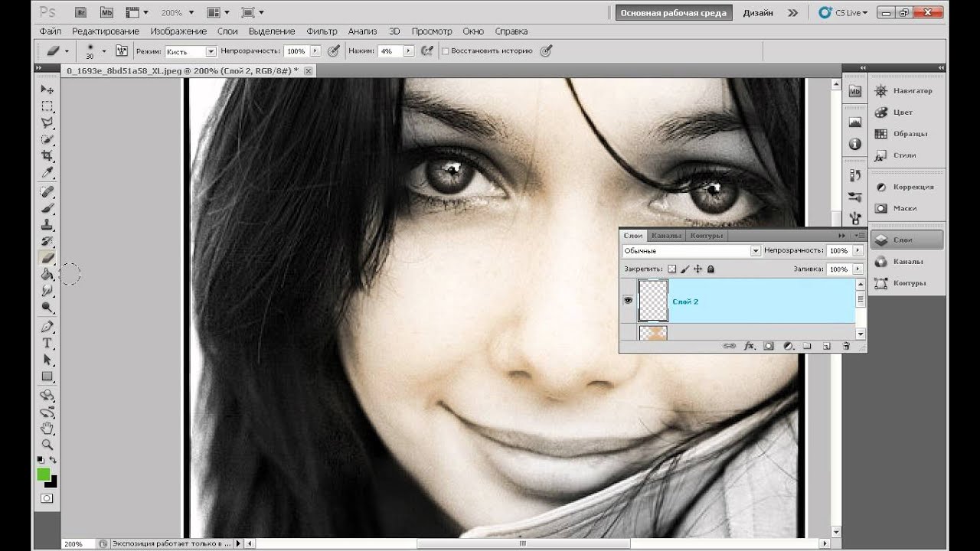Open the eraser Непрозрачность slider arrow
The image size is (980, 551).
click(x=315, y=51)
